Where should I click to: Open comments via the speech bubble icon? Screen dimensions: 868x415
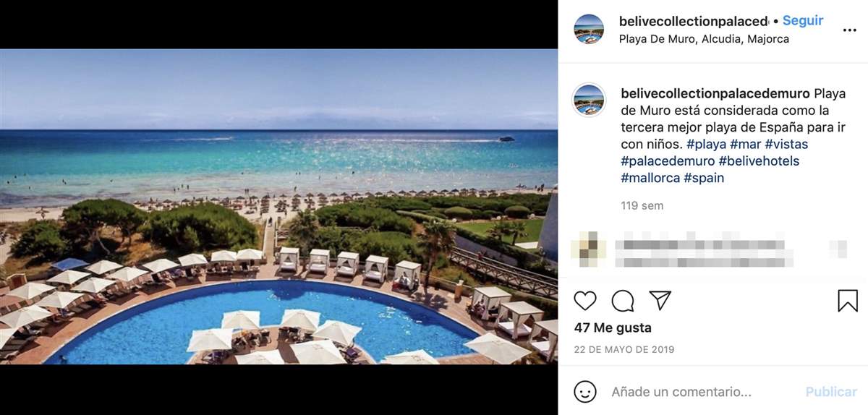coord(623,301)
